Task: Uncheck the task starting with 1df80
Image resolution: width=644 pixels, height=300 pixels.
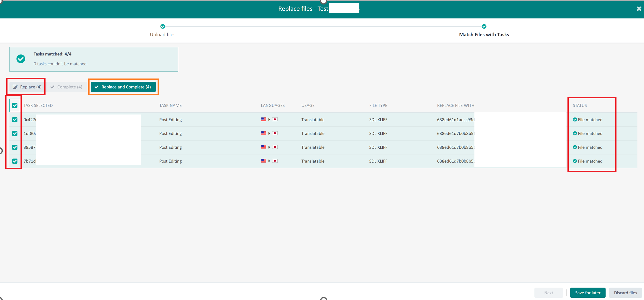Action: [15, 133]
